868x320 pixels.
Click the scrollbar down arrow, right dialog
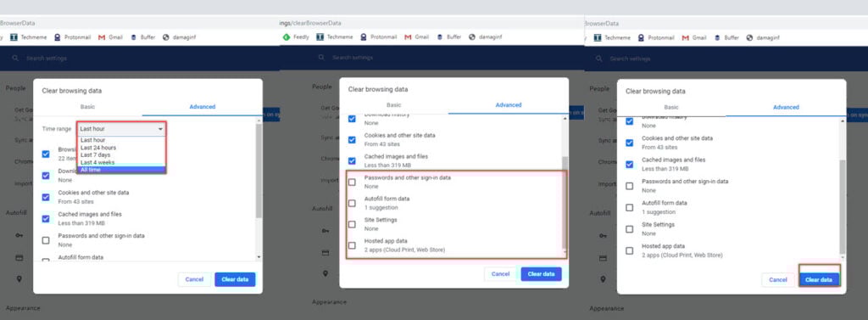(843, 257)
